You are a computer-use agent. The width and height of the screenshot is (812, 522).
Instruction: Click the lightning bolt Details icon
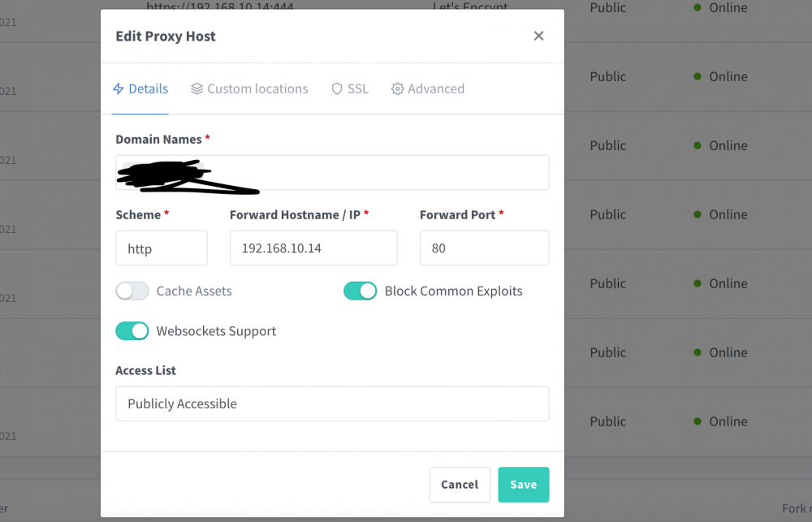click(x=118, y=89)
